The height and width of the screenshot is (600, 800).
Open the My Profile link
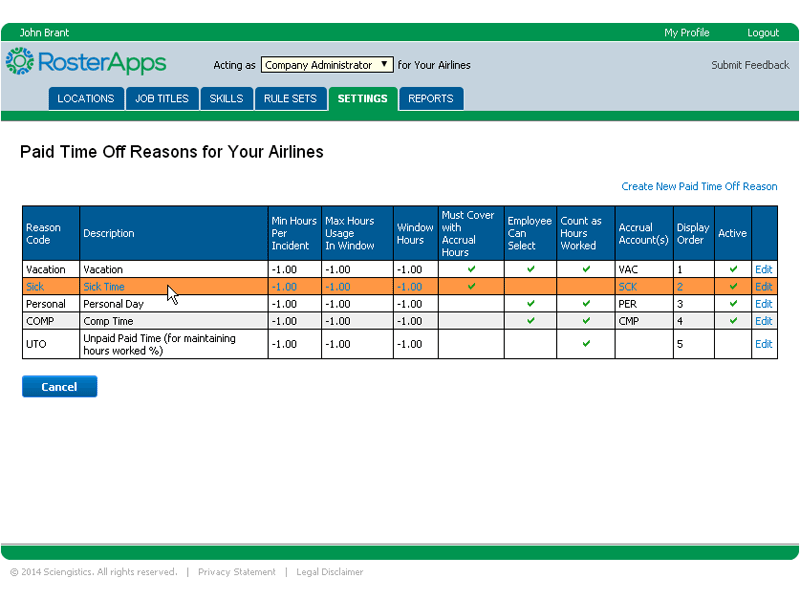point(686,33)
